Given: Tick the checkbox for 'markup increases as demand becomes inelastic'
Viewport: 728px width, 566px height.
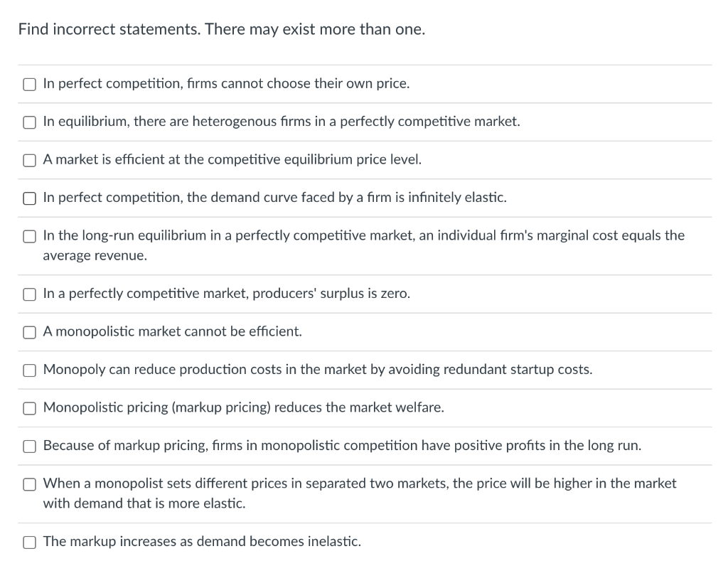Looking at the screenshot, I should click(29, 543).
